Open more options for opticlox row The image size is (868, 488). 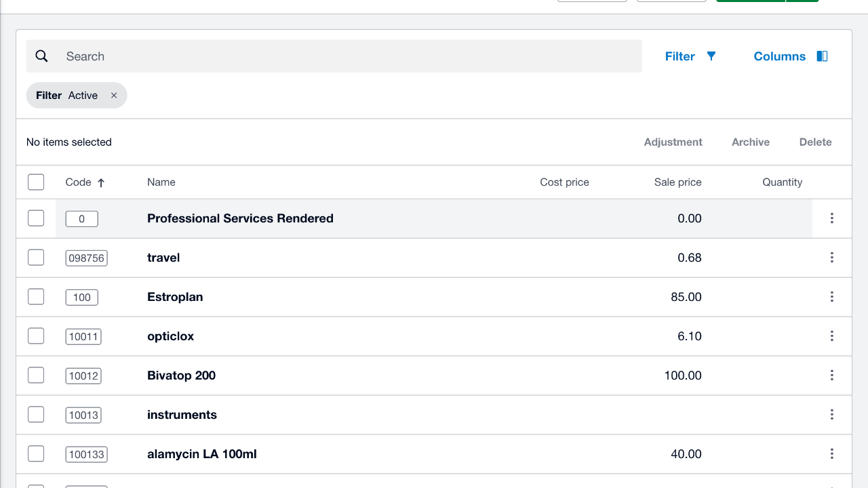tap(832, 336)
